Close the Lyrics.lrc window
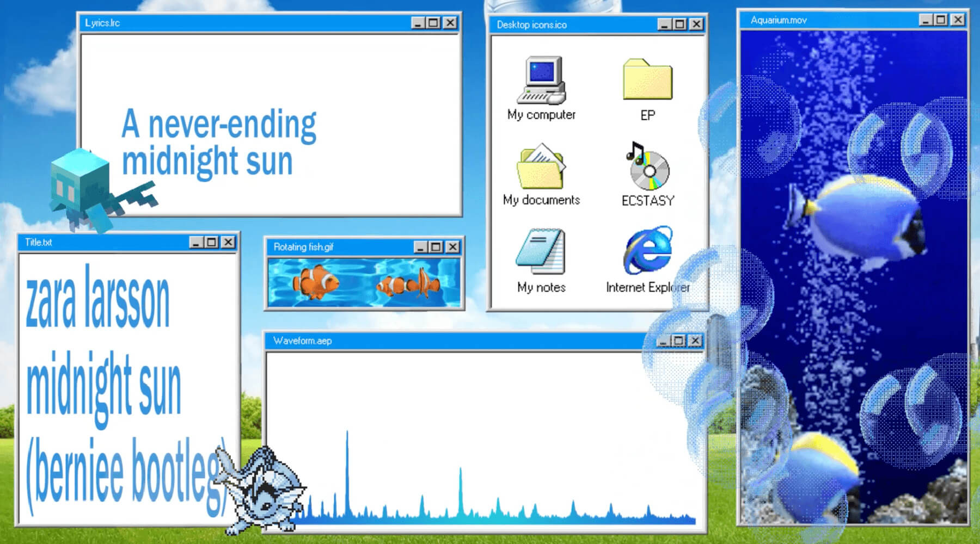 click(450, 23)
